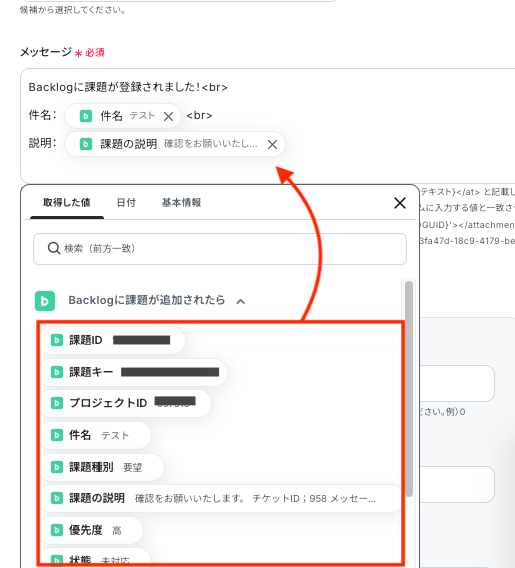The image size is (515, 568).
Task: Remove the 課題の説明 chip from message
Action: pyautogui.click(x=272, y=145)
